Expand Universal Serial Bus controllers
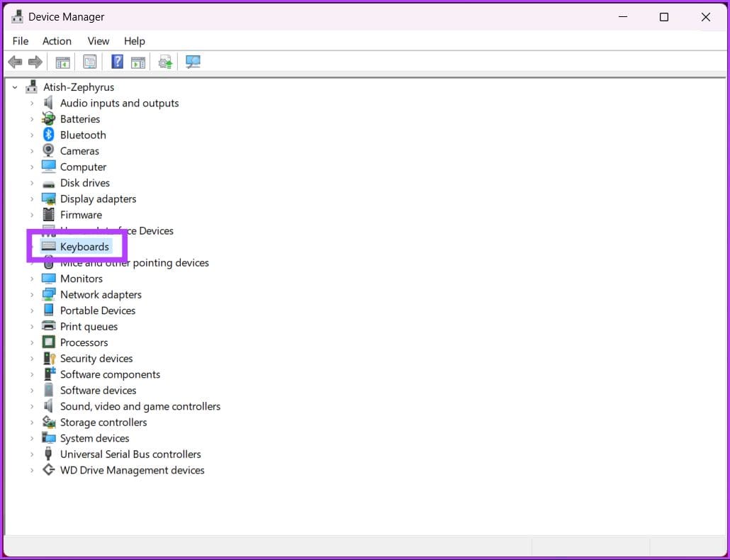Viewport: 730px width, 560px height. click(32, 454)
